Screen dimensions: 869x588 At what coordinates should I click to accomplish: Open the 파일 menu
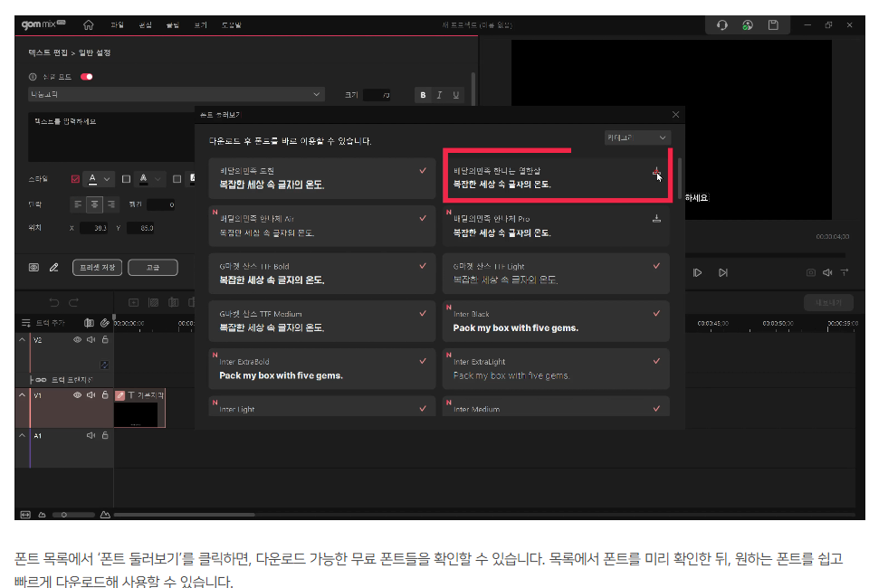tap(117, 25)
